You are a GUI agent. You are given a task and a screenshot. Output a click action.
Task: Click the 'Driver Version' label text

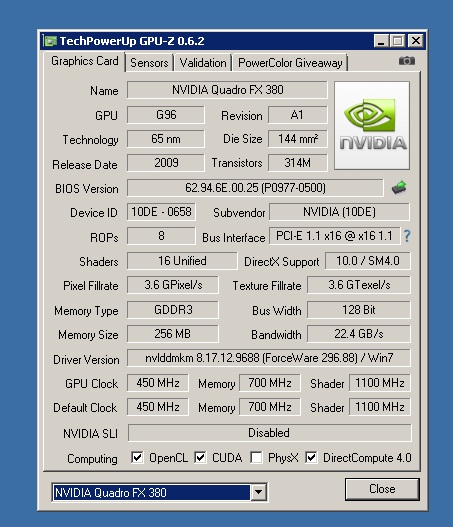pos(86,360)
